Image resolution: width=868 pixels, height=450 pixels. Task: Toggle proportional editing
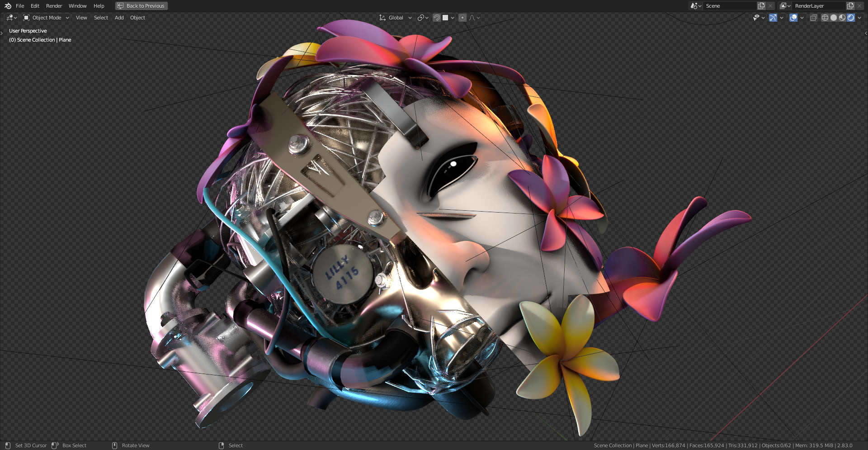pyautogui.click(x=462, y=18)
